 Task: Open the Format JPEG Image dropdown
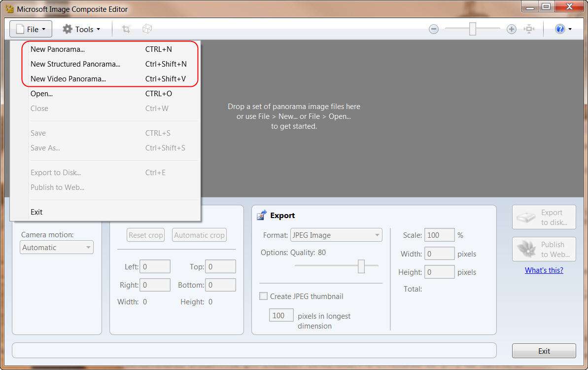336,235
